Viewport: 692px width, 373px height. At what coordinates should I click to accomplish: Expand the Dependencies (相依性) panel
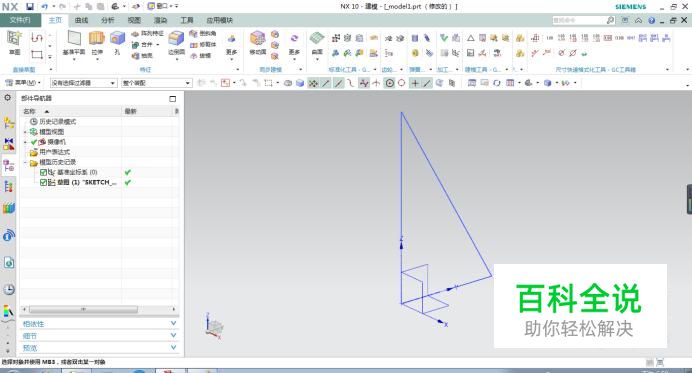pos(100,324)
